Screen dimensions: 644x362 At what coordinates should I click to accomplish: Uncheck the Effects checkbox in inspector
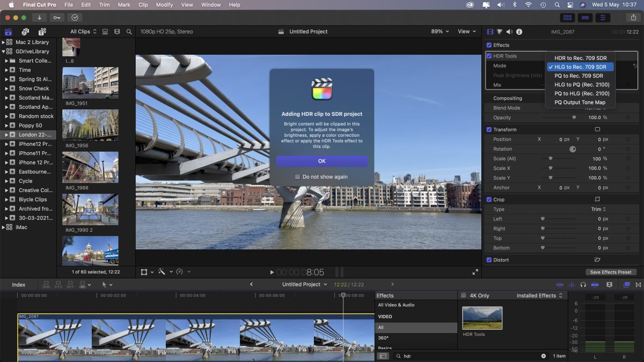[489, 45]
